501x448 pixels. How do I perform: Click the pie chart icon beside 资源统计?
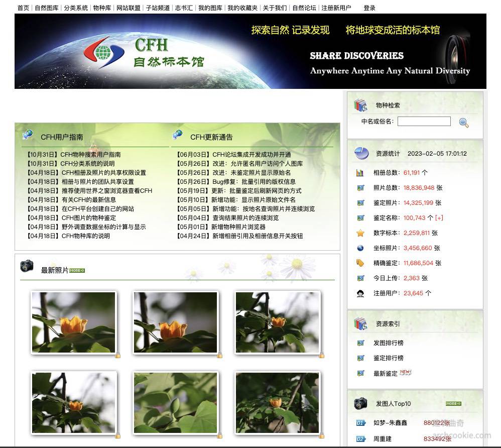tap(361, 153)
